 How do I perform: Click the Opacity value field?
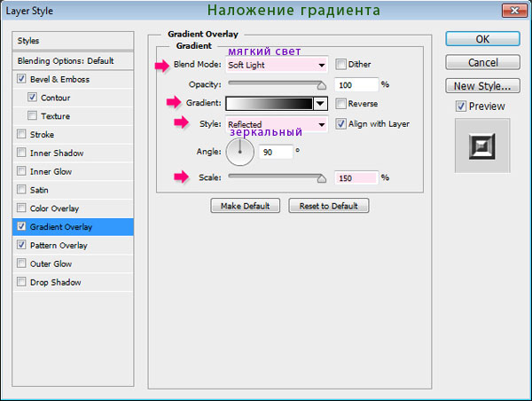356,85
